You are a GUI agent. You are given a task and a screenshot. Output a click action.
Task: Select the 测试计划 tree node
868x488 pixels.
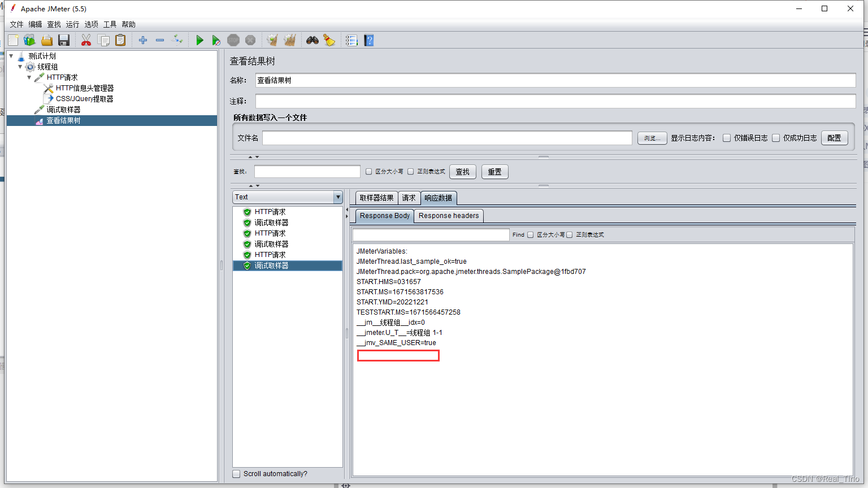[42, 56]
